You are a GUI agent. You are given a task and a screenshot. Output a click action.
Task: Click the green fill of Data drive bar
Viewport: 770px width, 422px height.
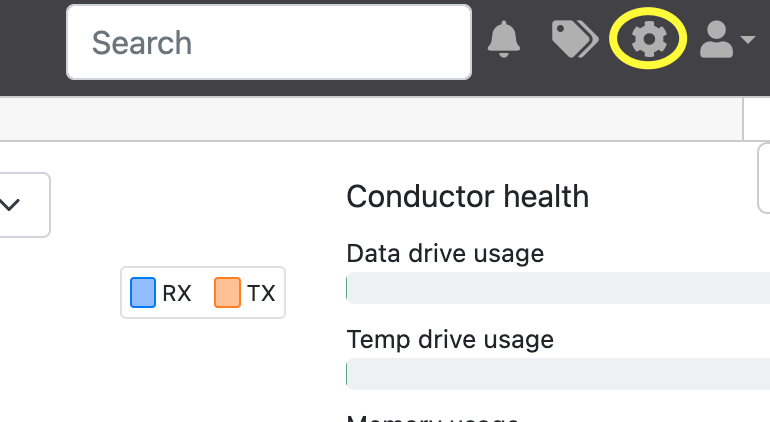coord(347,288)
